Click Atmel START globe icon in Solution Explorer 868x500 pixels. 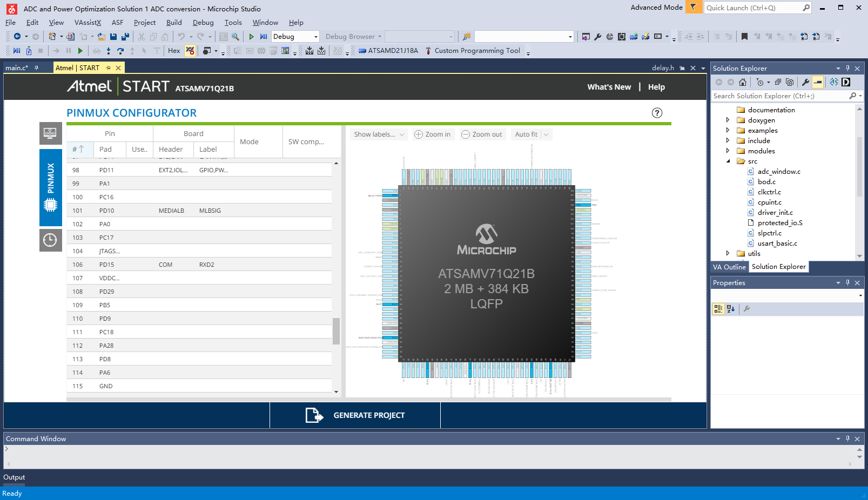[834, 82]
